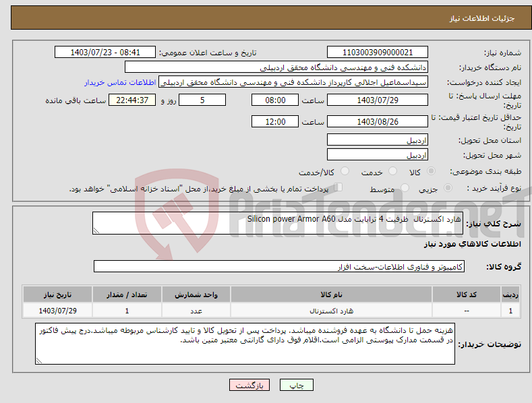Click the نام کالا column header

tap(331, 294)
